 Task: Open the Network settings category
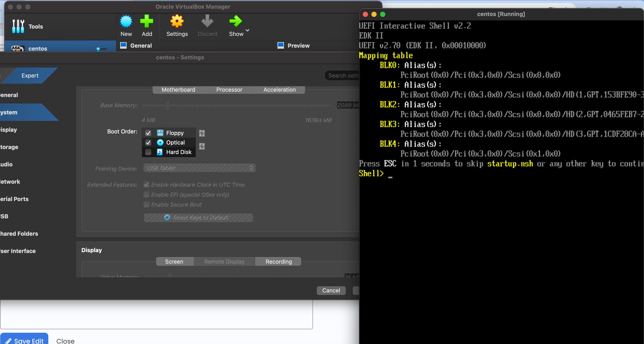coord(10,182)
